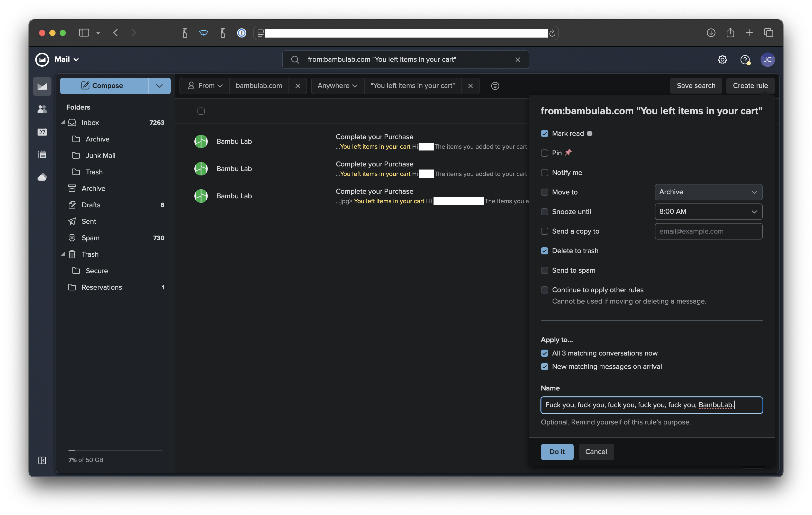Open a new browser tab with plus
This screenshot has width=812, height=515.
(749, 33)
